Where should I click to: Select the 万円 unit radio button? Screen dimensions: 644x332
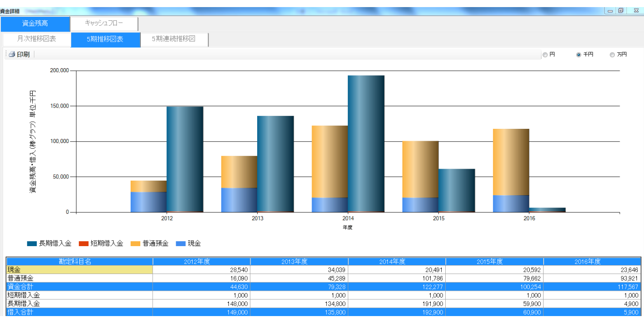[x=612, y=55]
